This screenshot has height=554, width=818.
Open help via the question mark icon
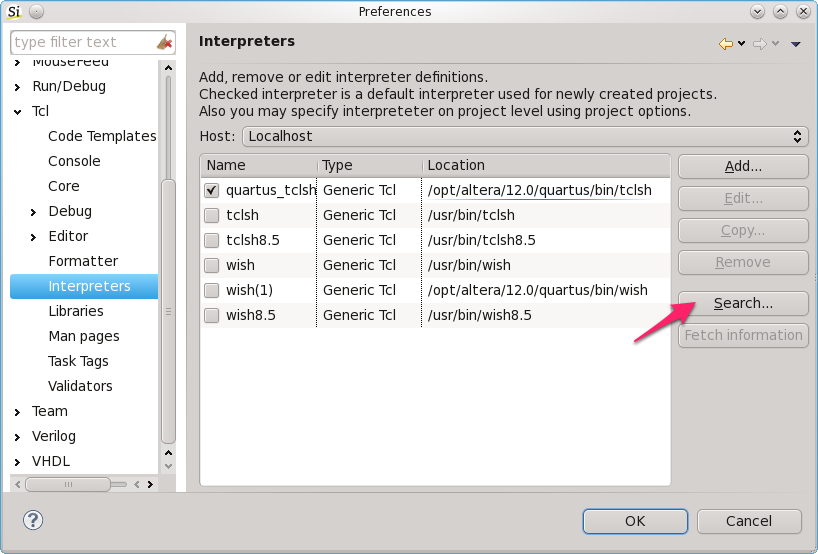33,520
